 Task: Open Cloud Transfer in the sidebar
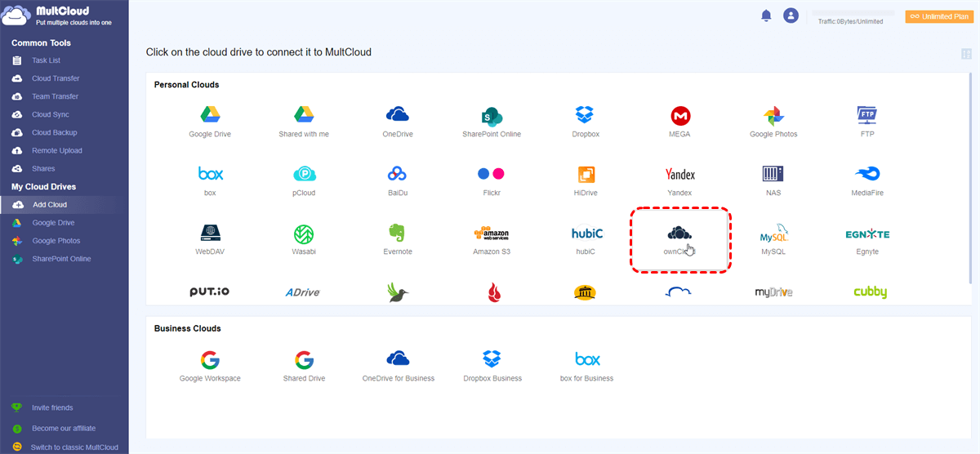coord(55,78)
